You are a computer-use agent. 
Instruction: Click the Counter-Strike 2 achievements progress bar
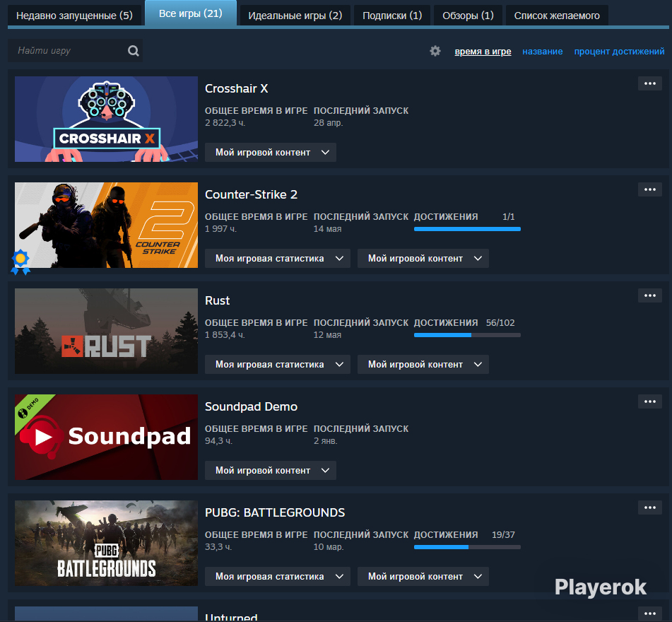[x=467, y=229]
